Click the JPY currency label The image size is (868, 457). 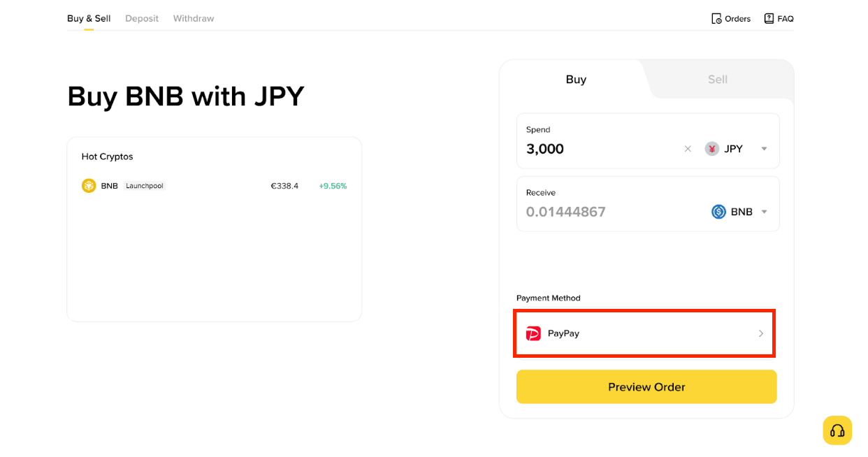point(734,149)
